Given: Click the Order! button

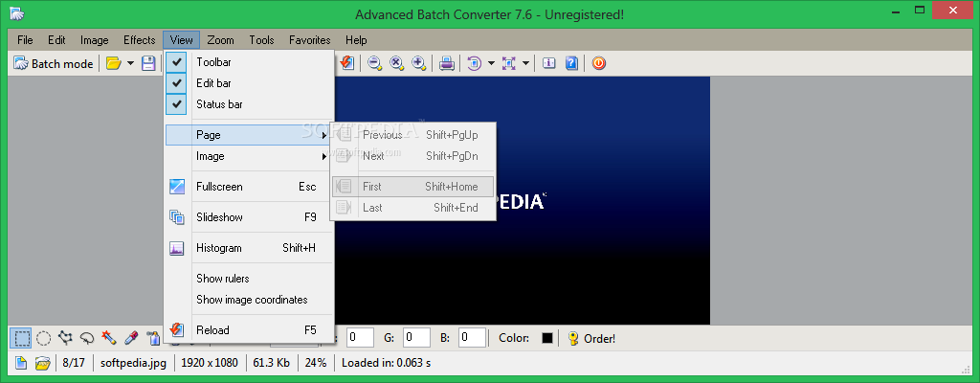Looking at the screenshot, I should (x=591, y=339).
